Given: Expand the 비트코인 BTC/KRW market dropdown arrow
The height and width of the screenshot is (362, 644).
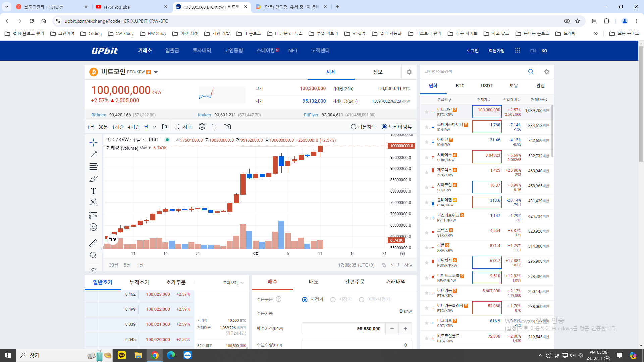Looking at the screenshot, I should (156, 72).
